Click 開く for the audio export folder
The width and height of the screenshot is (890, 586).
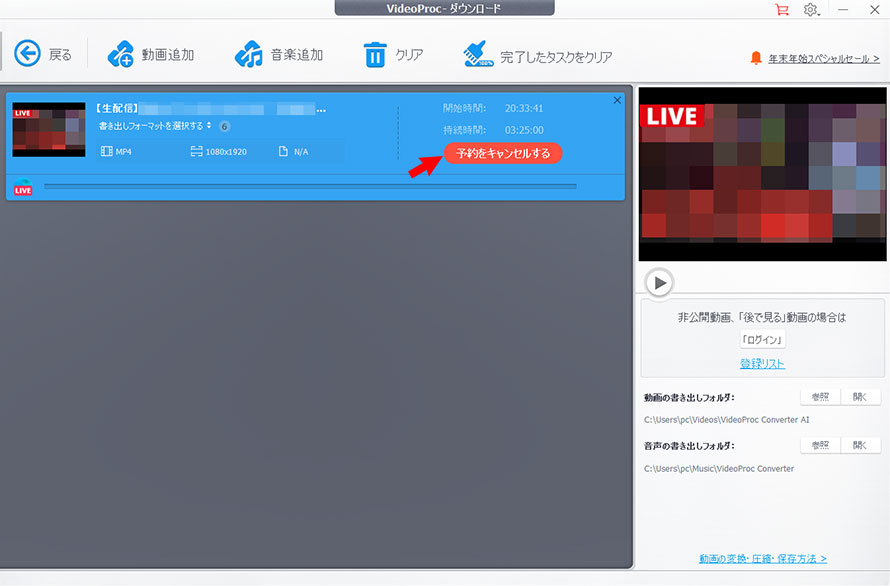tap(860, 444)
